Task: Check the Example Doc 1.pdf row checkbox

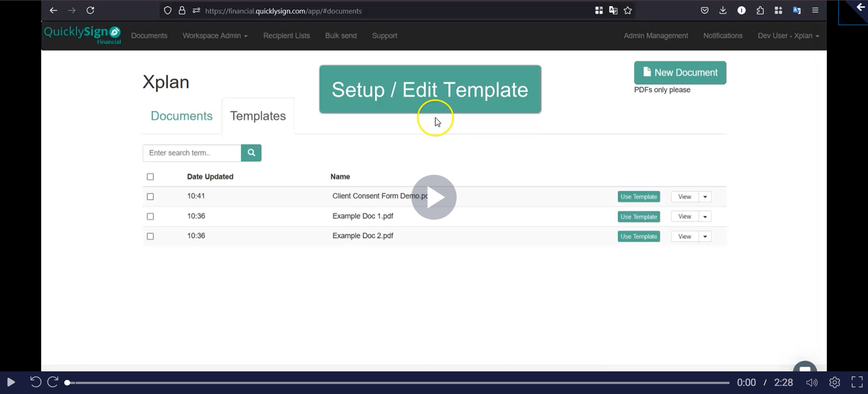Action: [x=150, y=216]
